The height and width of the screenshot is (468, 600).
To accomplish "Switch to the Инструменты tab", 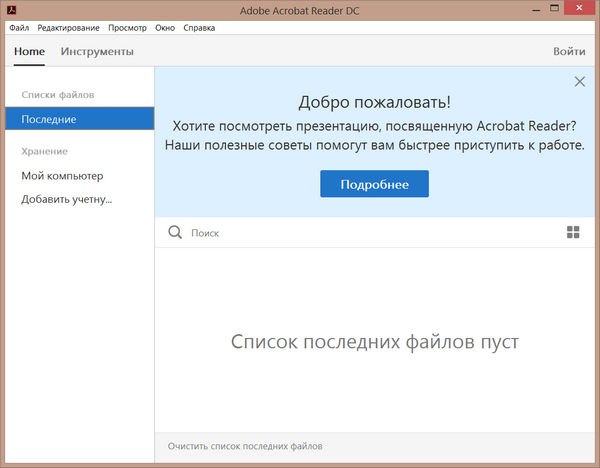I will (97, 51).
